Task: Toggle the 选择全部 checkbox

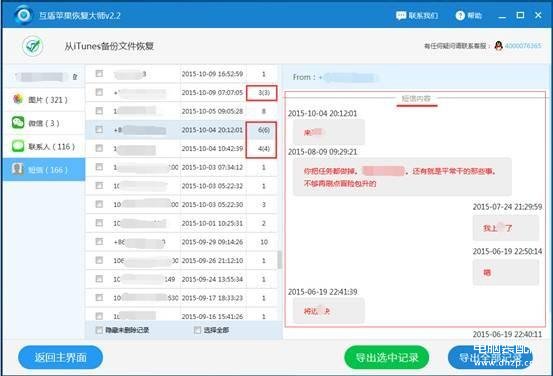Action: pos(198,330)
